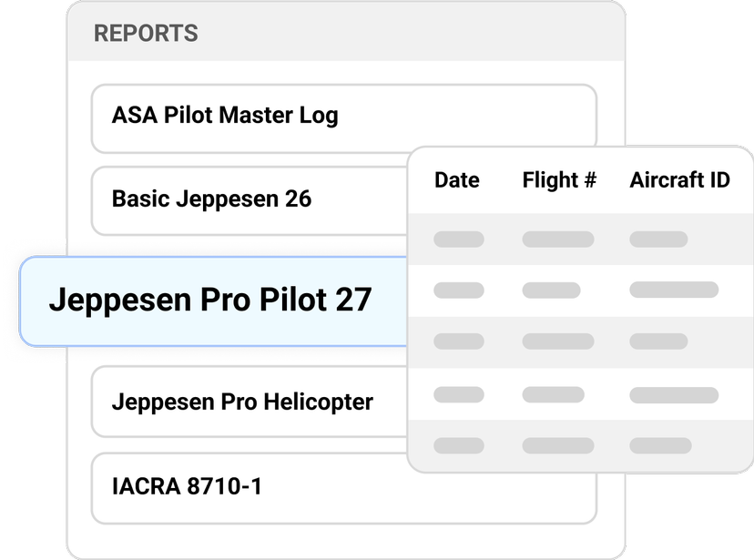
Task: Click the fourth row's Date cell
Action: (x=459, y=395)
